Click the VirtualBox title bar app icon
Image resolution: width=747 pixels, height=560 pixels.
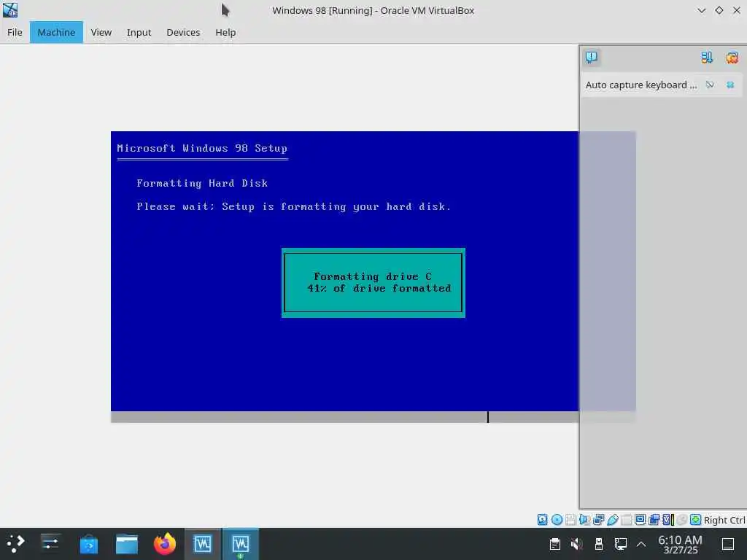coord(10,10)
